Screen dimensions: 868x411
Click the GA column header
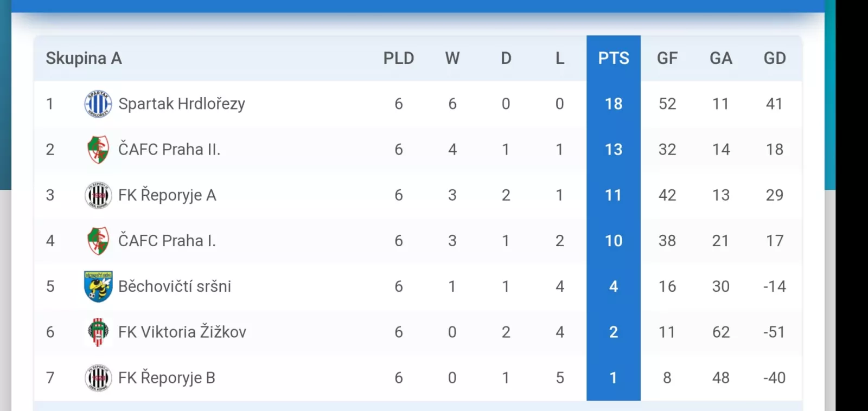coord(721,58)
